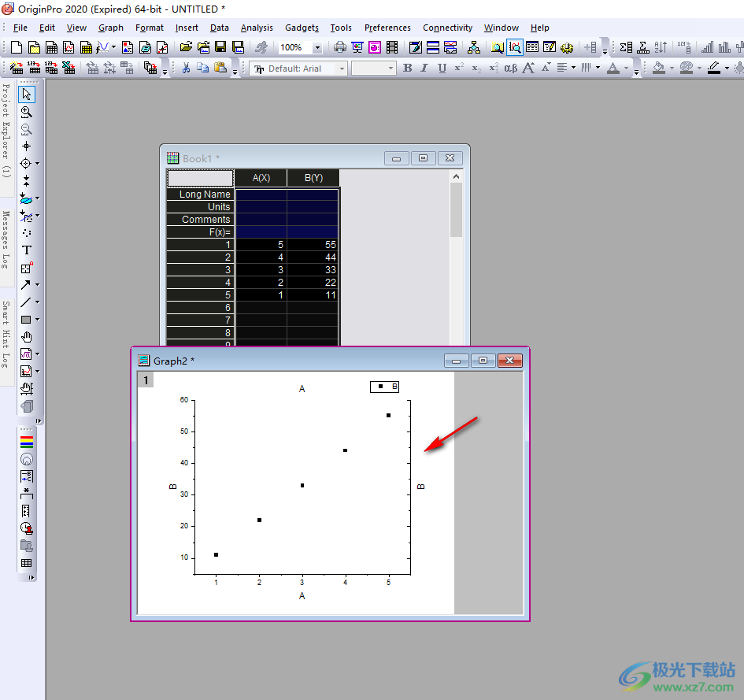The image size is (744, 700).
Task: Expand the Line tool dropdown arrow
Action: point(38,302)
